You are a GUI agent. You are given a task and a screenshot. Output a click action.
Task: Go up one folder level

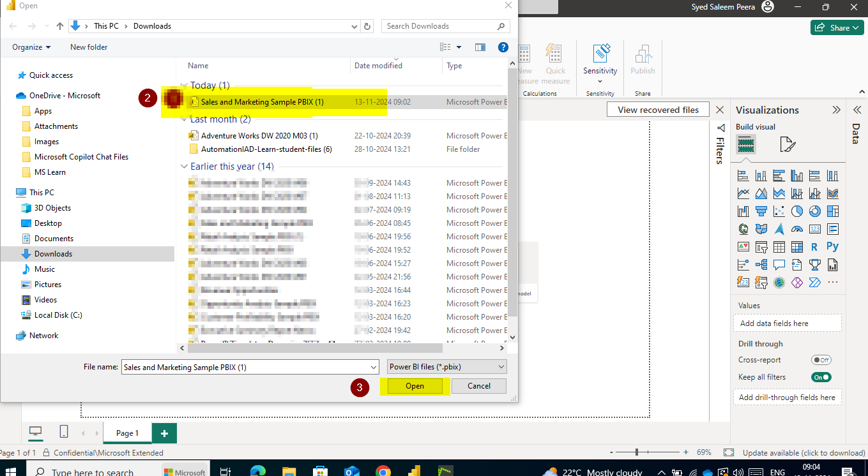point(60,26)
